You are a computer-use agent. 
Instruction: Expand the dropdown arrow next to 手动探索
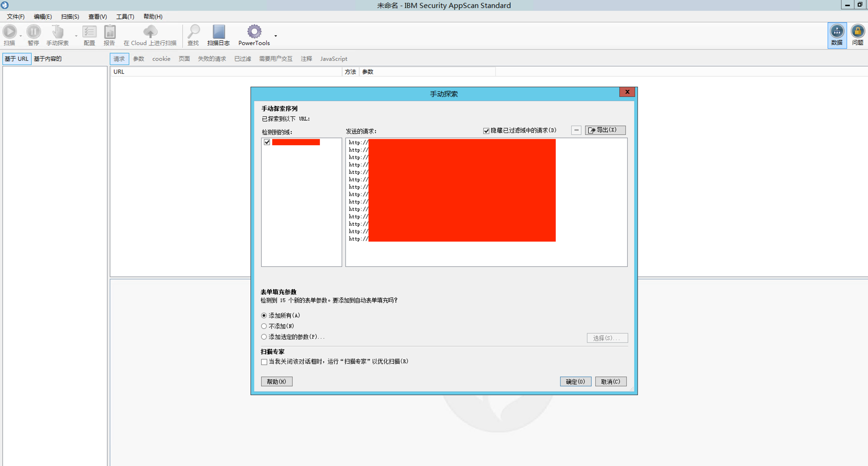point(76,36)
